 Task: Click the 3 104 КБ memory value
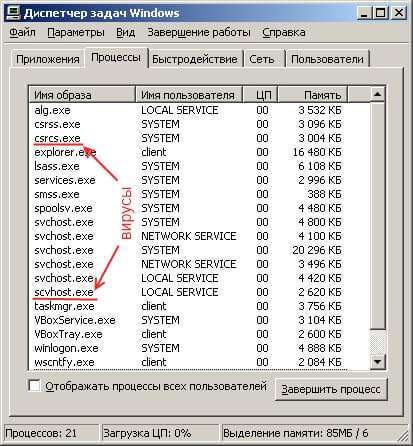click(320, 320)
